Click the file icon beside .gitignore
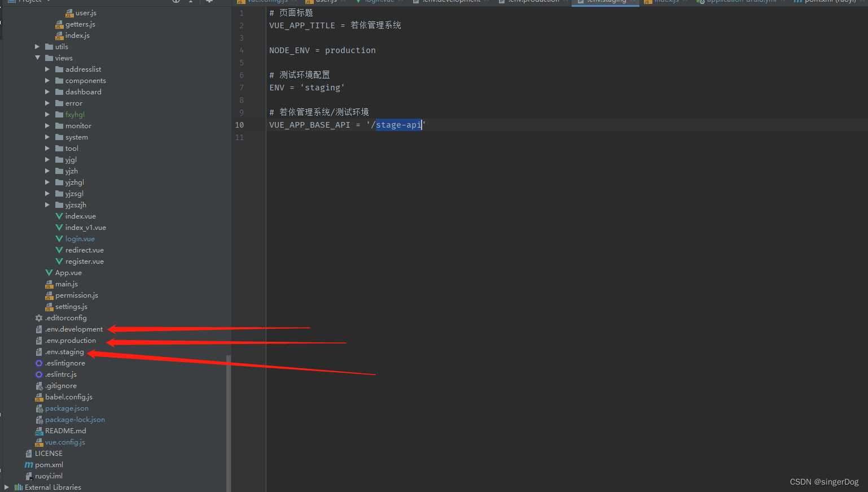This screenshot has width=868, height=492. (39, 386)
